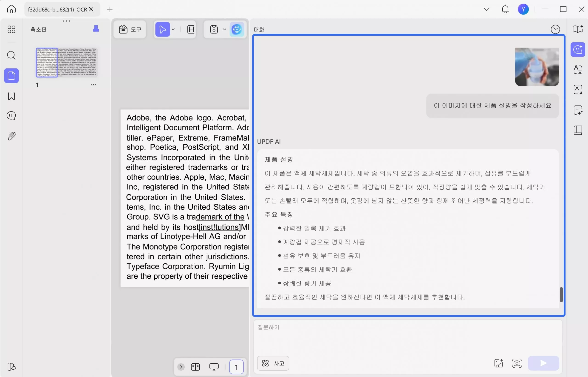Open a new tab with plus icon

110,10
